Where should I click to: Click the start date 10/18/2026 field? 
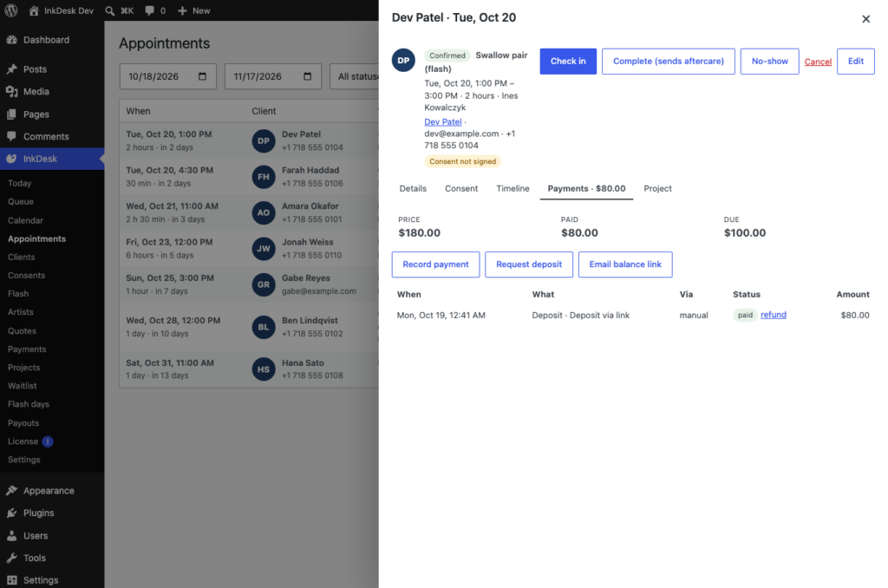tap(167, 76)
